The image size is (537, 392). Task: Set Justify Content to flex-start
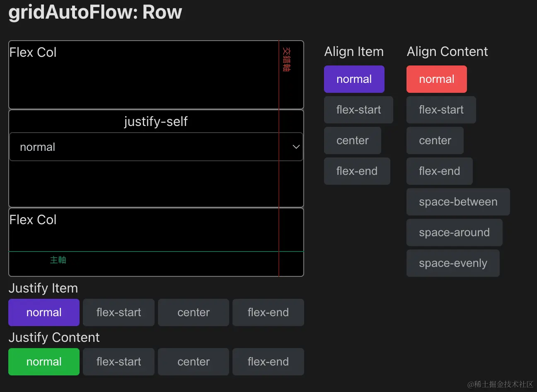(x=119, y=362)
